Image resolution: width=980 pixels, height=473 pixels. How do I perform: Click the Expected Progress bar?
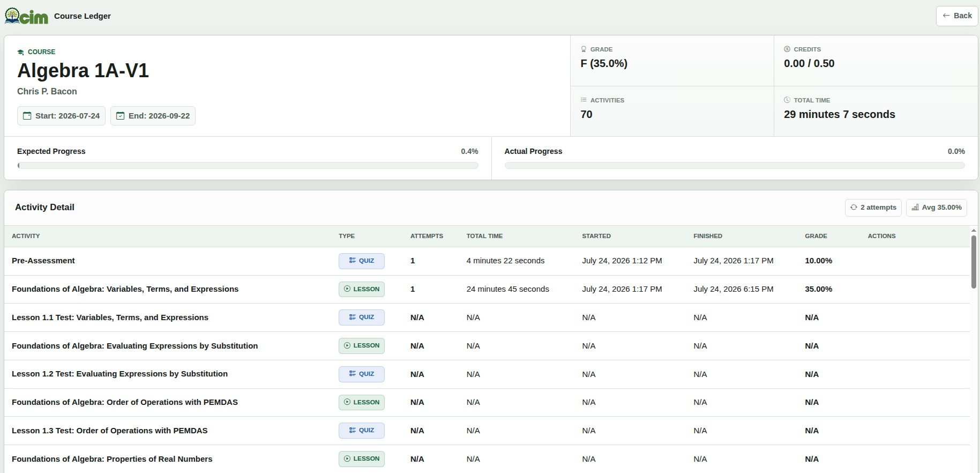coord(248,166)
